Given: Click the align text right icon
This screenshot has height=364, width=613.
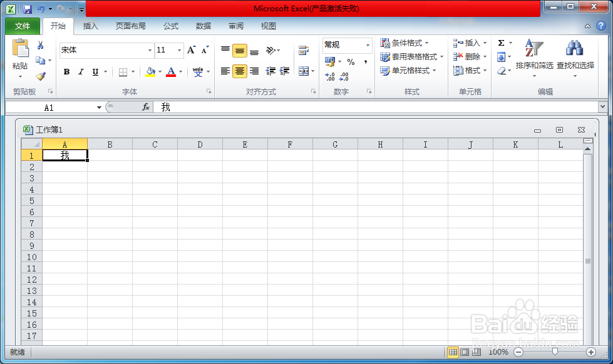Looking at the screenshot, I should point(254,71).
